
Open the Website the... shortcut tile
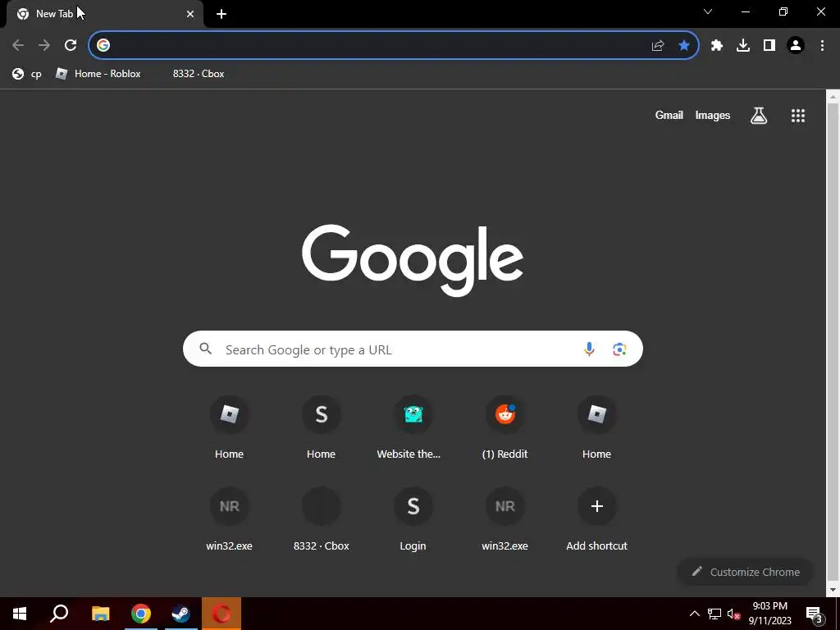coord(413,427)
